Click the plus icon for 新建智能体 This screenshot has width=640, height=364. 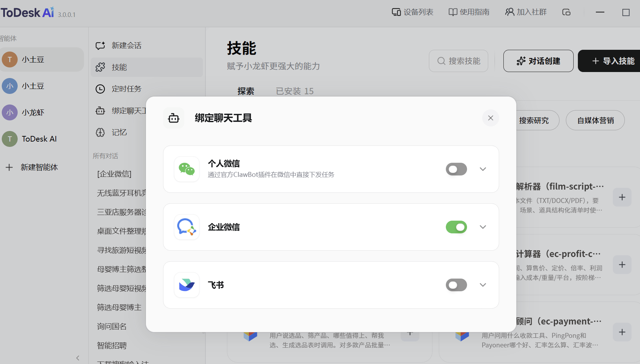pos(9,167)
